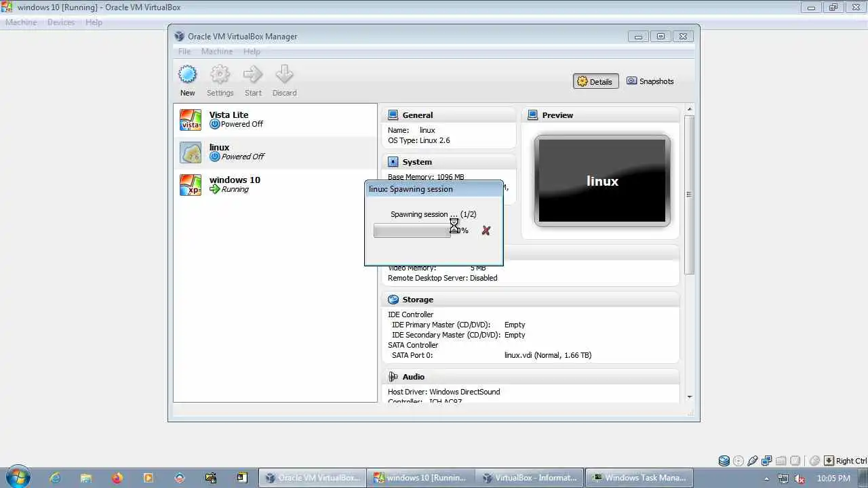Cancel the Spawning session progress
Image resolution: width=868 pixels, height=488 pixels.
pyautogui.click(x=486, y=230)
